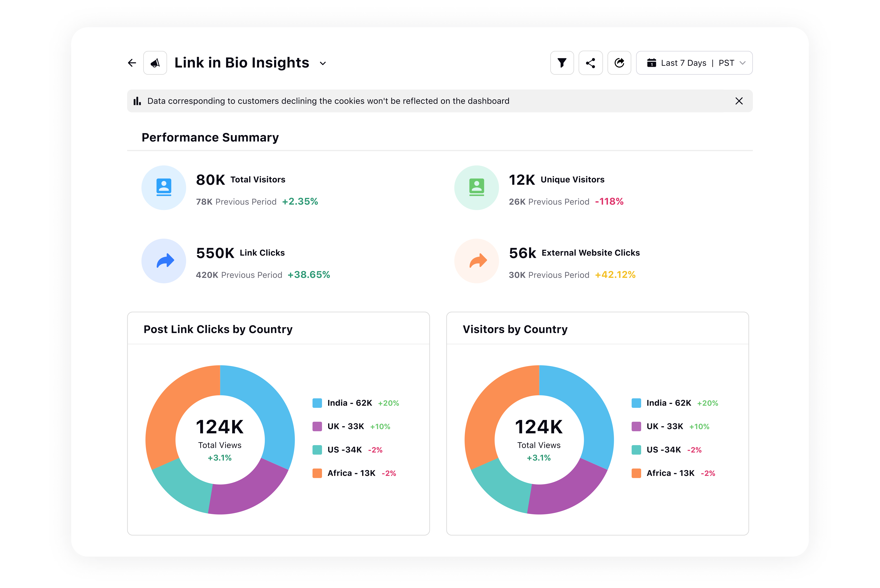Click the Performance Summary heading
880x588 pixels.
(x=210, y=138)
